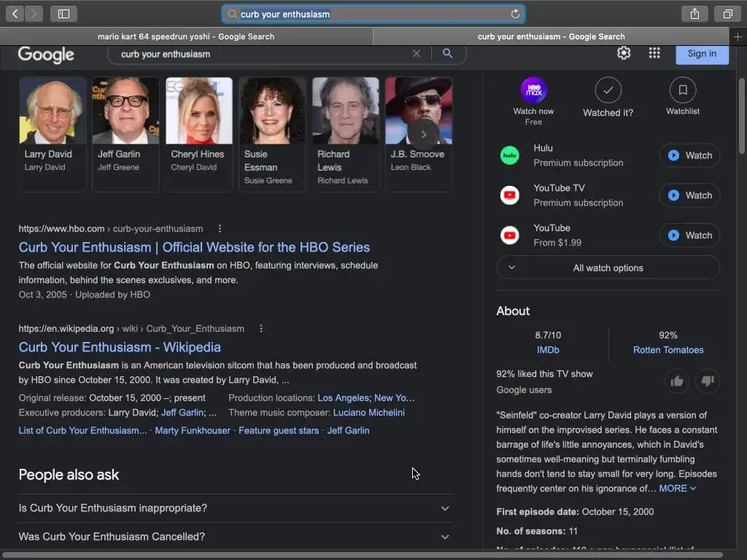Open the Jeff Garlin sublink below the result
Image resolution: width=747 pixels, height=560 pixels.
click(348, 430)
